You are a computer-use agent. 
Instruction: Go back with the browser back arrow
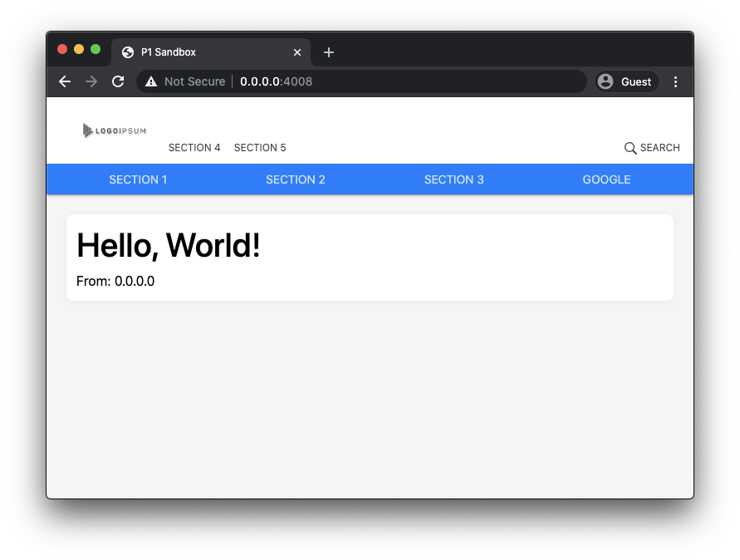(65, 81)
